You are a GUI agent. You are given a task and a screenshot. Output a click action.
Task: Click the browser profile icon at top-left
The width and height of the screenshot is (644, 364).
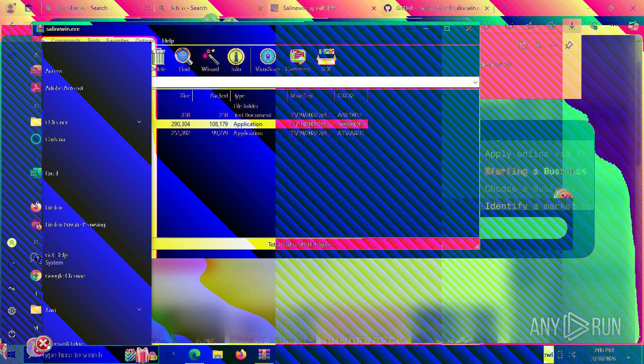pyautogui.click(x=10, y=8)
